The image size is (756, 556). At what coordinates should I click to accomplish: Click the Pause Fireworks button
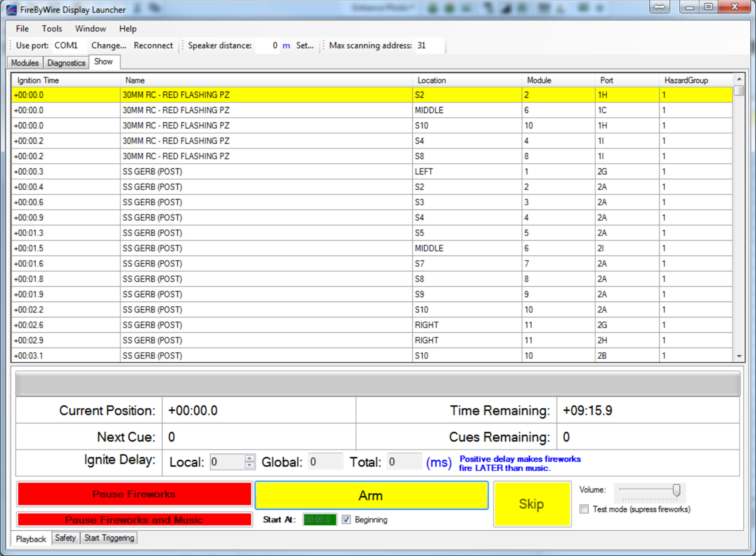(134, 494)
